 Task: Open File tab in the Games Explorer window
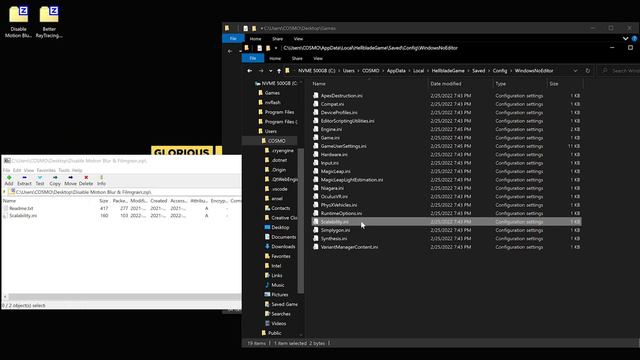233,38
